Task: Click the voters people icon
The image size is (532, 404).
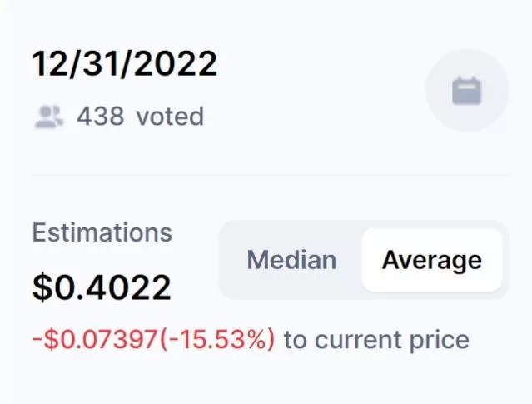Action: [x=49, y=116]
